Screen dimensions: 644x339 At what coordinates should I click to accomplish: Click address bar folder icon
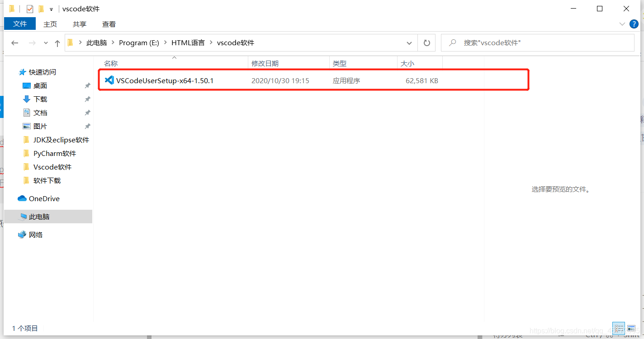point(71,43)
